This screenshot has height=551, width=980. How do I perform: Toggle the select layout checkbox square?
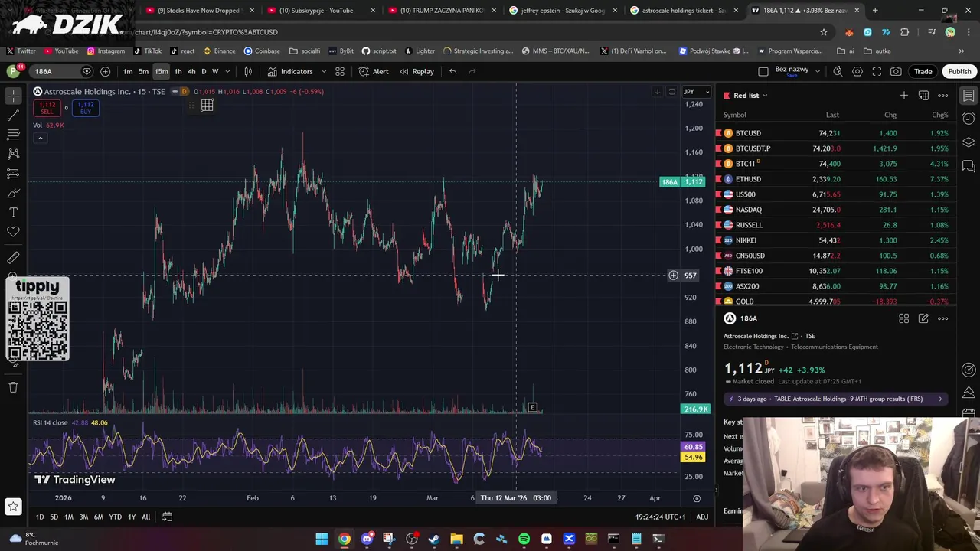click(x=763, y=71)
